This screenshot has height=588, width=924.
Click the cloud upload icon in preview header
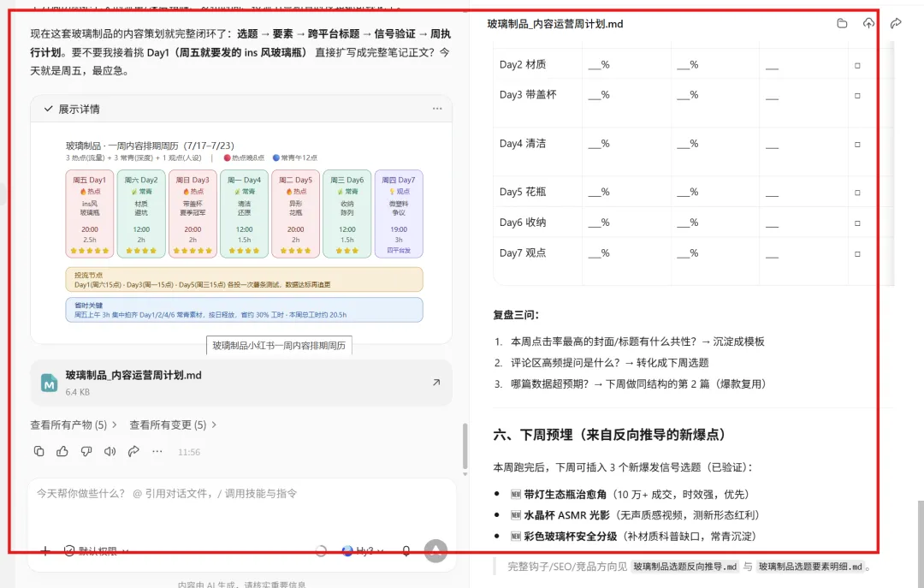click(x=868, y=24)
